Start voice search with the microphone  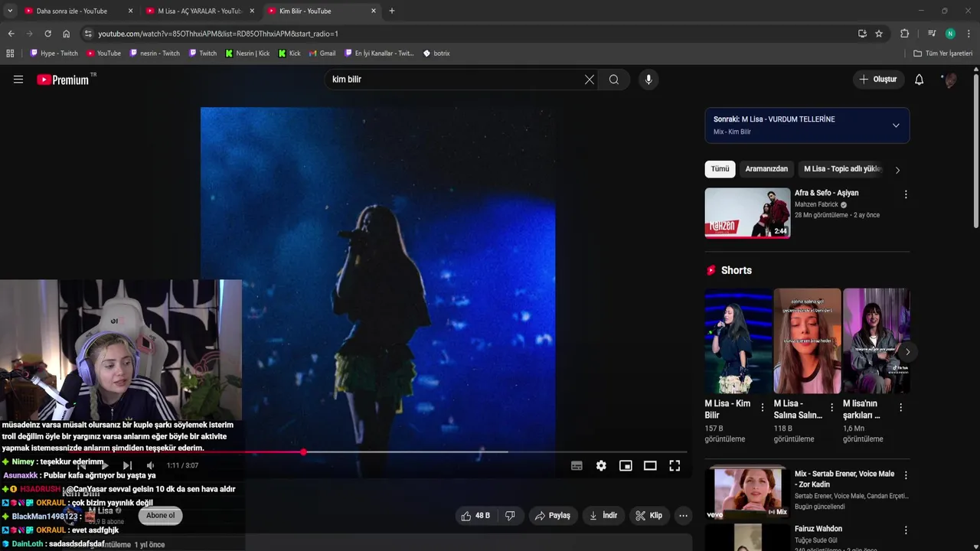click(x=648, y=80)
